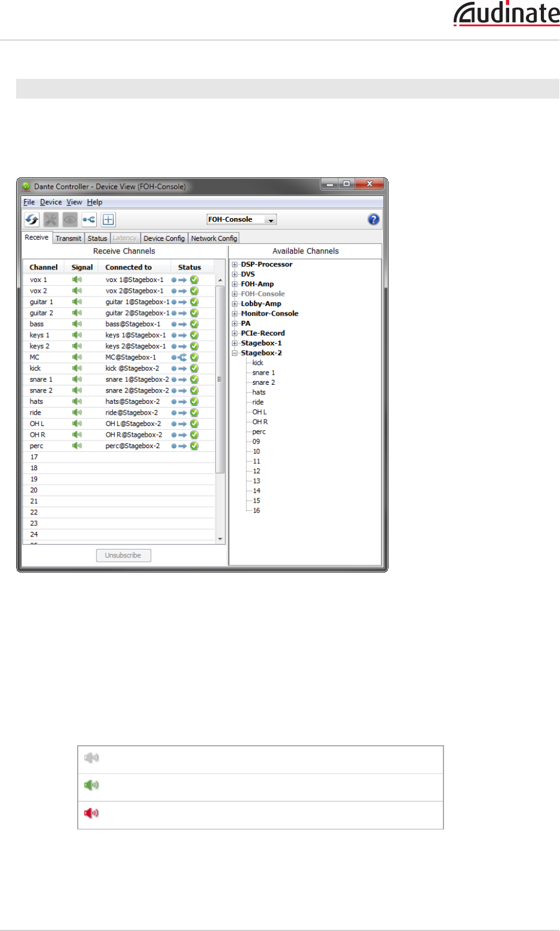Click the Reload Device Information refresh icon
The height and width of the screenshot is (931, 560).
pos(32,219)
